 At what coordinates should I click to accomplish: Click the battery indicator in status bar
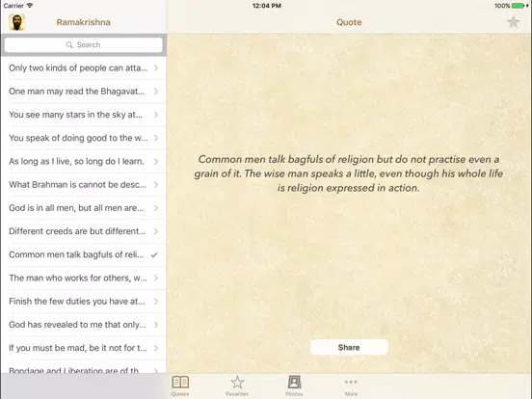click(x=519, y=6)
